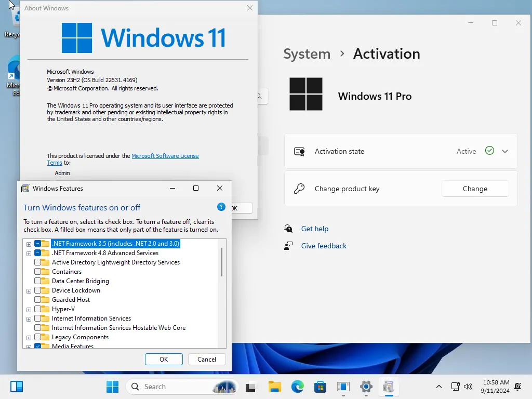The width and height of the screenshot is (532, 399).
Task: Click the help icon in Windows Features
Action: pyautogui.click(x=221, y=207)
